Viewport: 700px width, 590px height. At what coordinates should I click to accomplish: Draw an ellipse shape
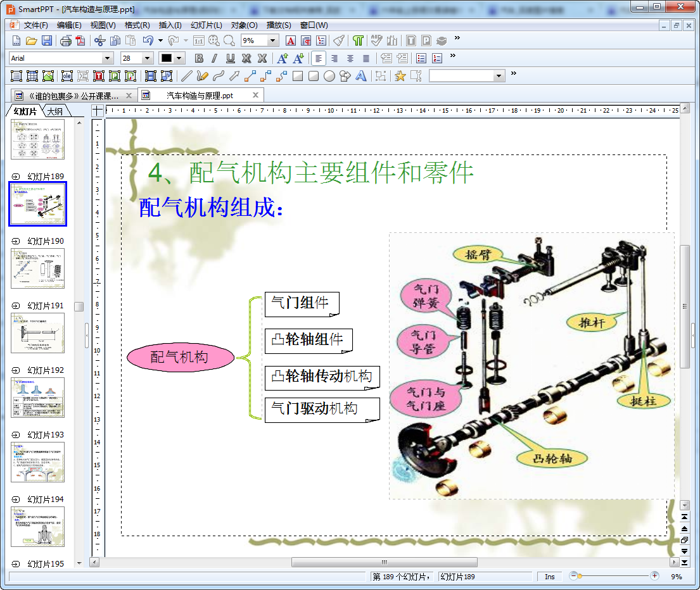tap(329, 76)
